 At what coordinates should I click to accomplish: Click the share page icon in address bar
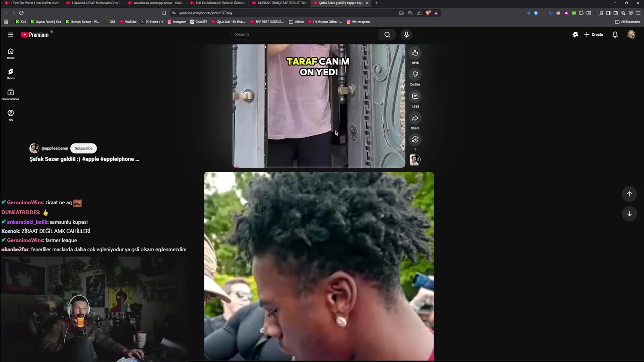pyautogui.click(x=418, y=13)
